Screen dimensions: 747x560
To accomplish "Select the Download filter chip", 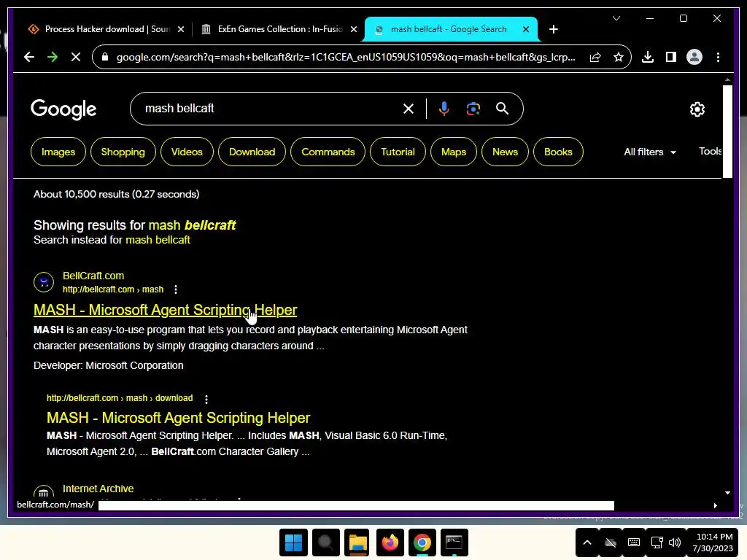I will click(x=252, y=152).
